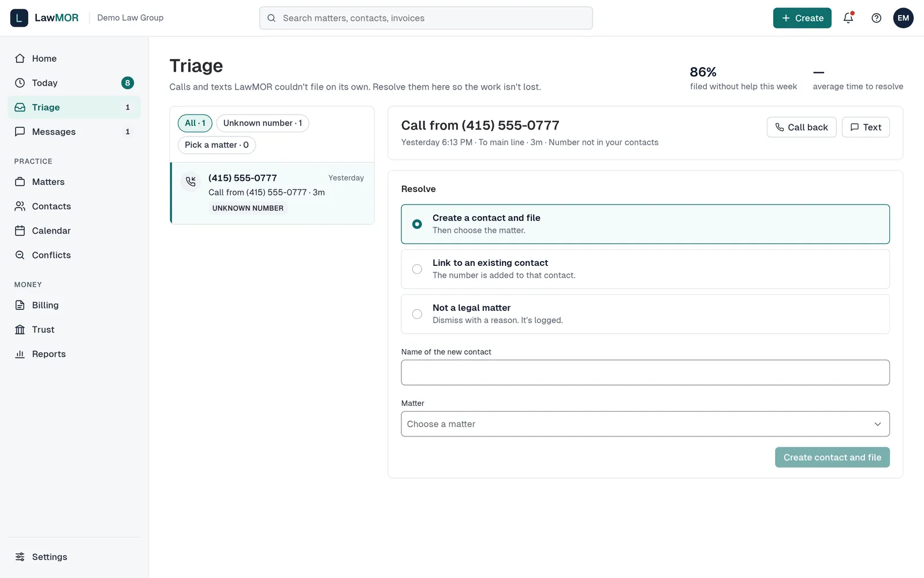The image size is (924, 578).
Task: Focus the Name of the new contact field
Action: (x=645, y=372)
